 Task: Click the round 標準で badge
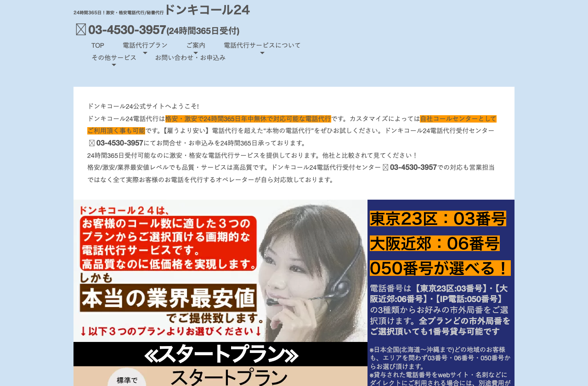click(x=127, y=379)
